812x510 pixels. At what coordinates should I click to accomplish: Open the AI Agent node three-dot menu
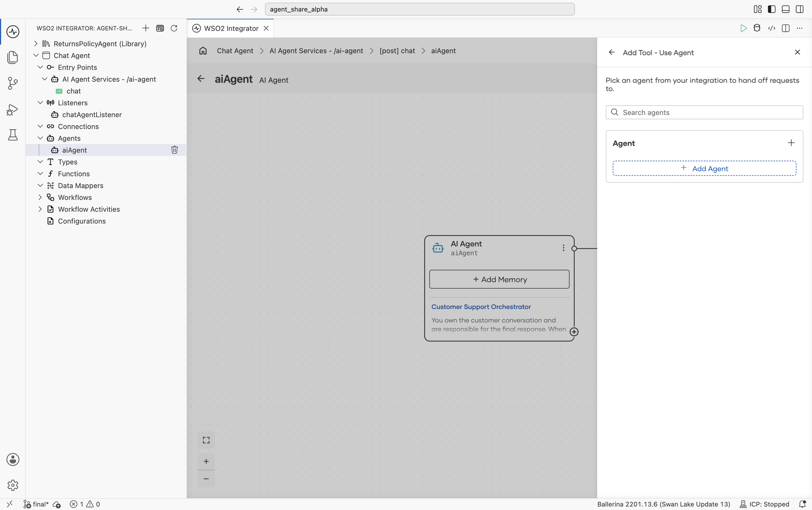564,248
